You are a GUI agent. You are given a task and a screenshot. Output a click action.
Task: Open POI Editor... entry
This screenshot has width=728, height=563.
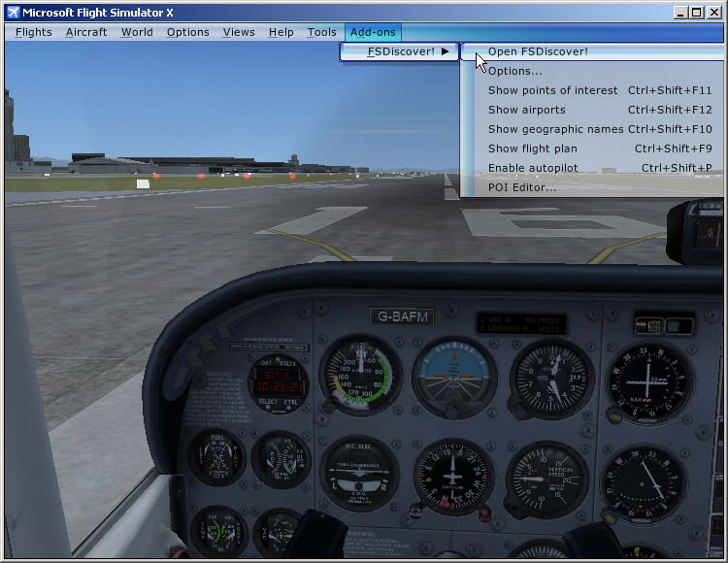pos(522,187)
